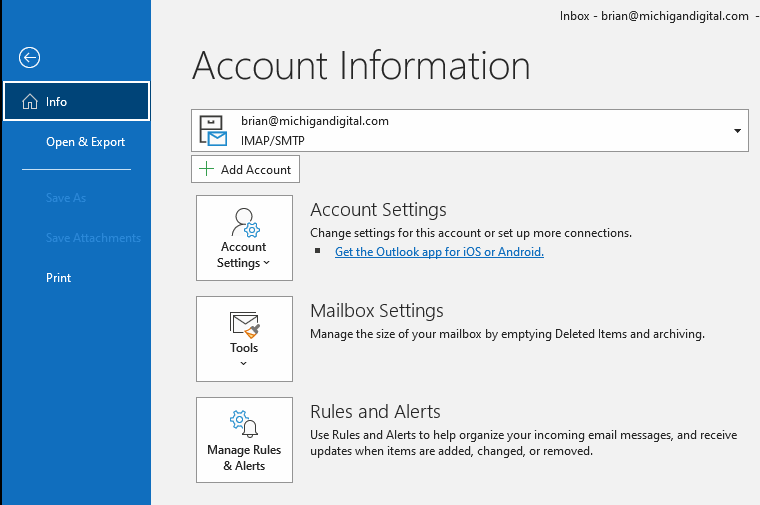760x505 pixels.
Task: Click the Account Information page heading
Action: (x=361, y=66)
